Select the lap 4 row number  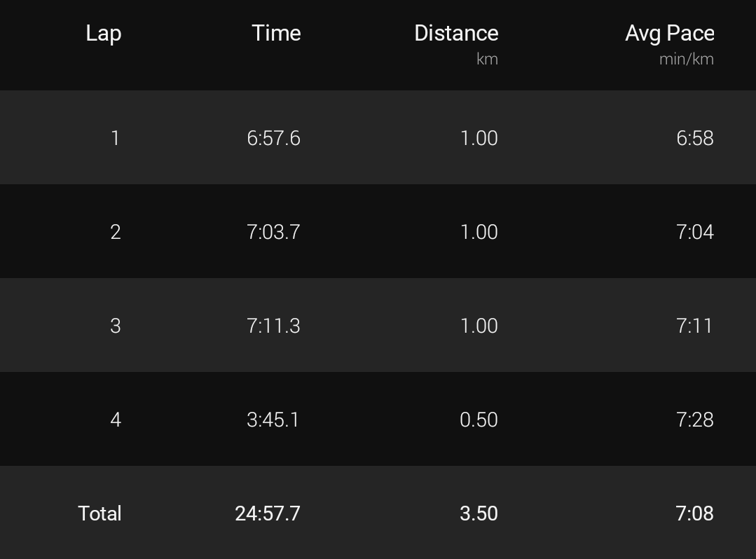(x=115, y=420)
